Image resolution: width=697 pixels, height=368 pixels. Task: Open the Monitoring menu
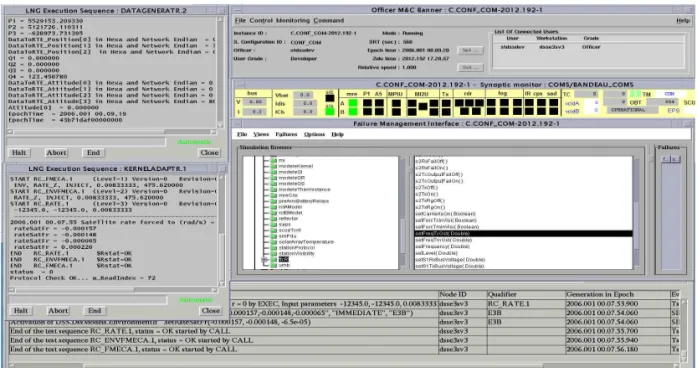[x=292, y=20]
